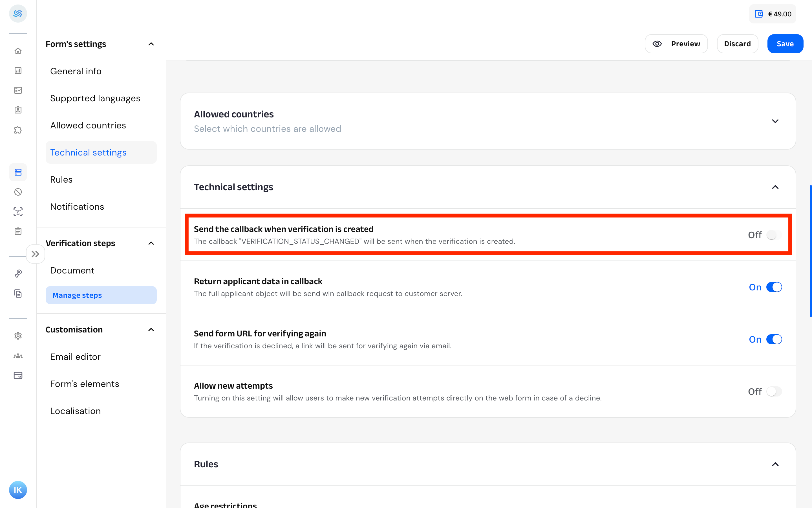Preview the form
Screen dimensions: 812x508
(x=676, y=44)
